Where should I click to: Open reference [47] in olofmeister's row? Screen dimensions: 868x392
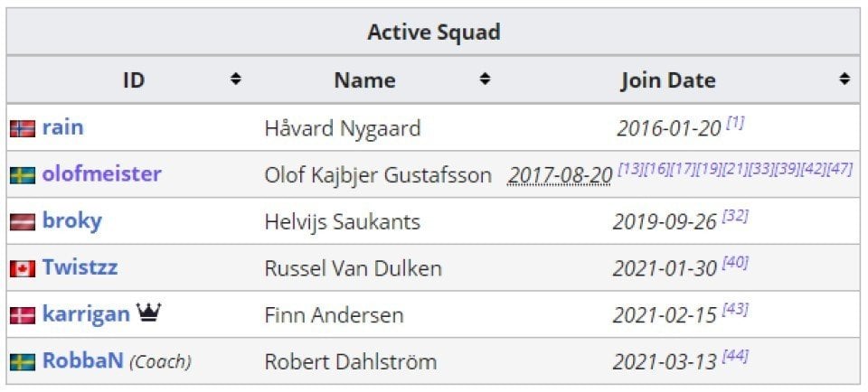point(839,169)
